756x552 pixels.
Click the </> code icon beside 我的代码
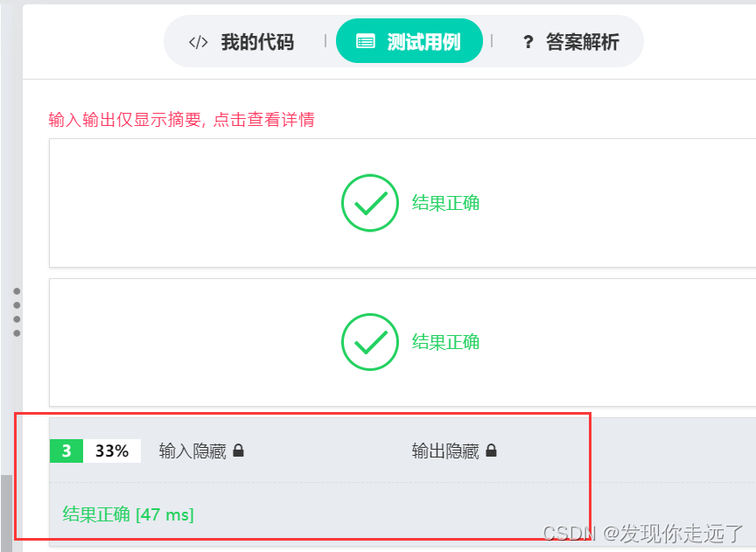[197, 40]
